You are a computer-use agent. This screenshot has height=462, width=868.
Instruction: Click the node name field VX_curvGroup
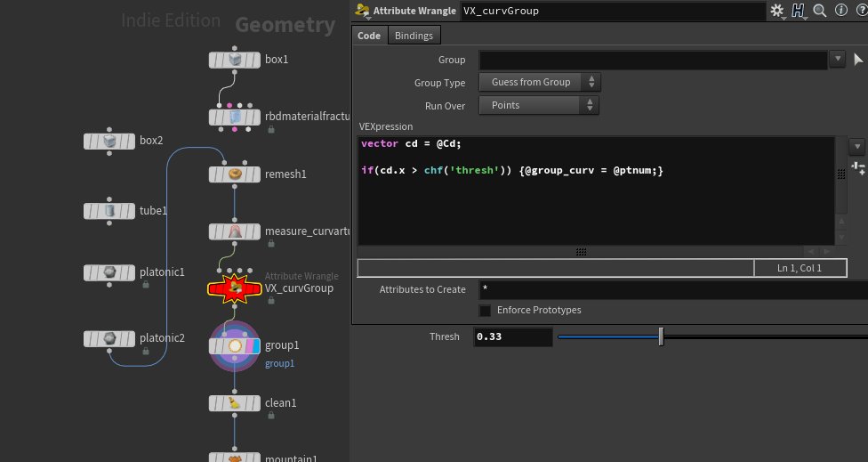(614, 11)
